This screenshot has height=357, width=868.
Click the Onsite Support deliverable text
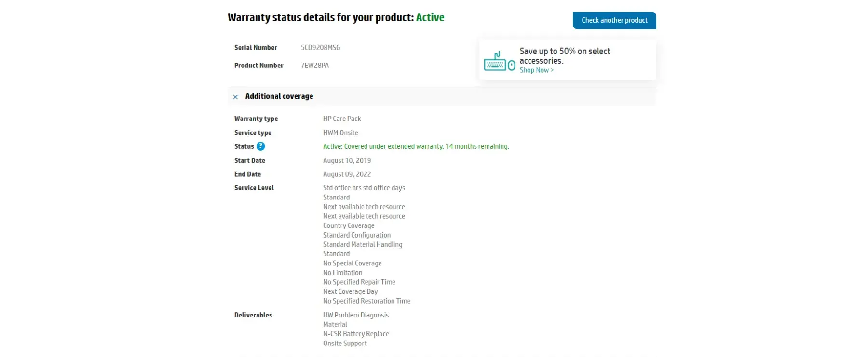pyautogui.click(x=345, y=344)
